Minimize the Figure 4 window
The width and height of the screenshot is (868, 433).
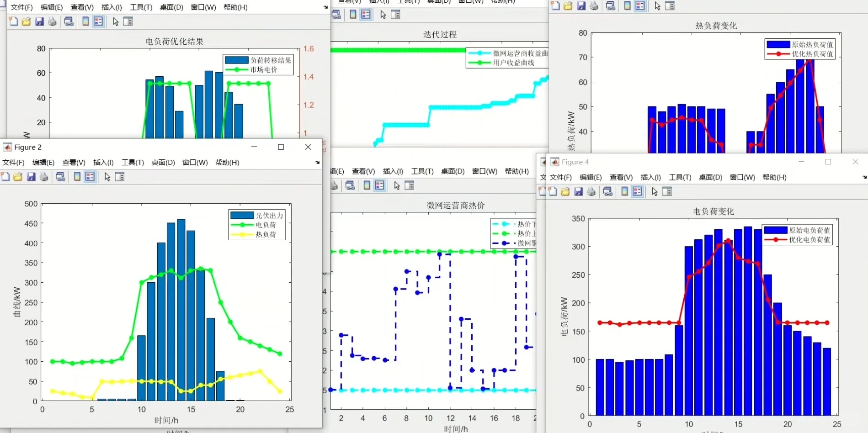[801, 162]
